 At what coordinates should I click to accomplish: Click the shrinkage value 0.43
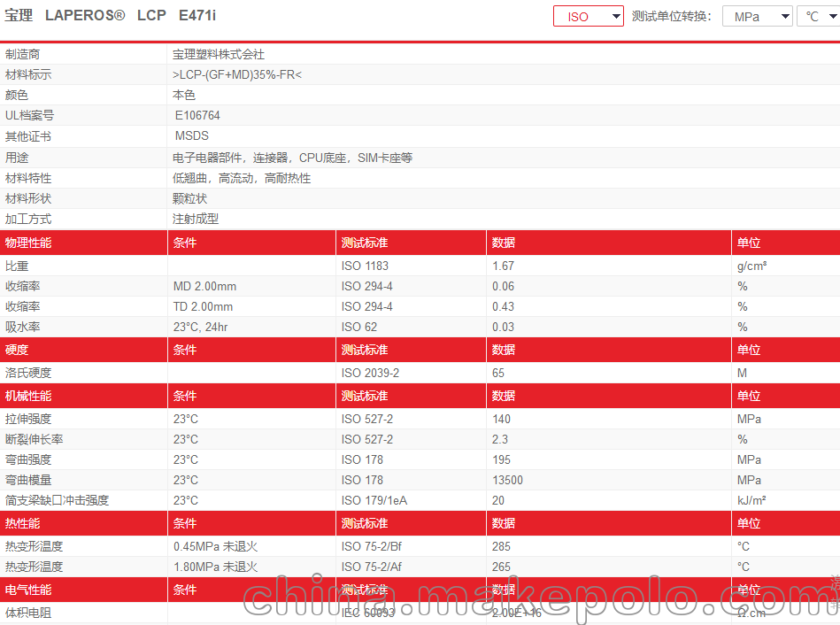coord(504,306)
